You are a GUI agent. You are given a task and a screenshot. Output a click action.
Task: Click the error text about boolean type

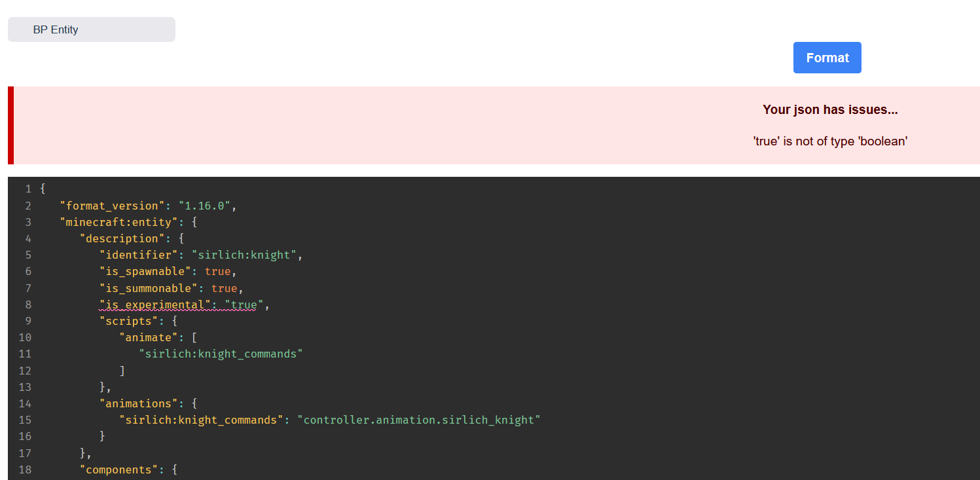830,141
